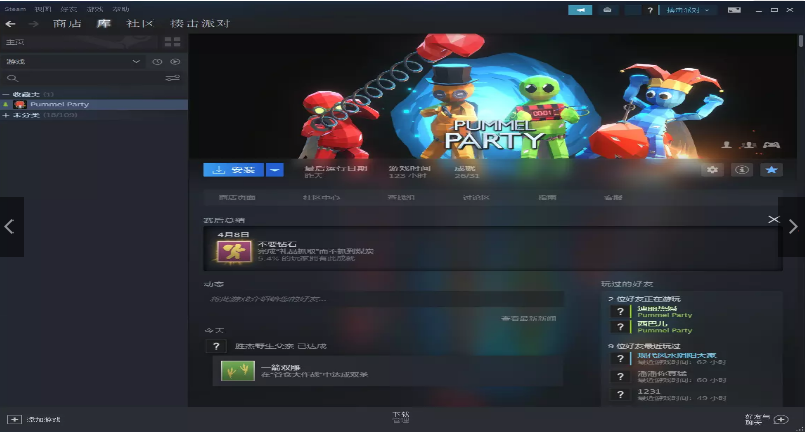Open the 社区中心 community hub link
Viewport: 805px width, 432px height.
[321, 197]
